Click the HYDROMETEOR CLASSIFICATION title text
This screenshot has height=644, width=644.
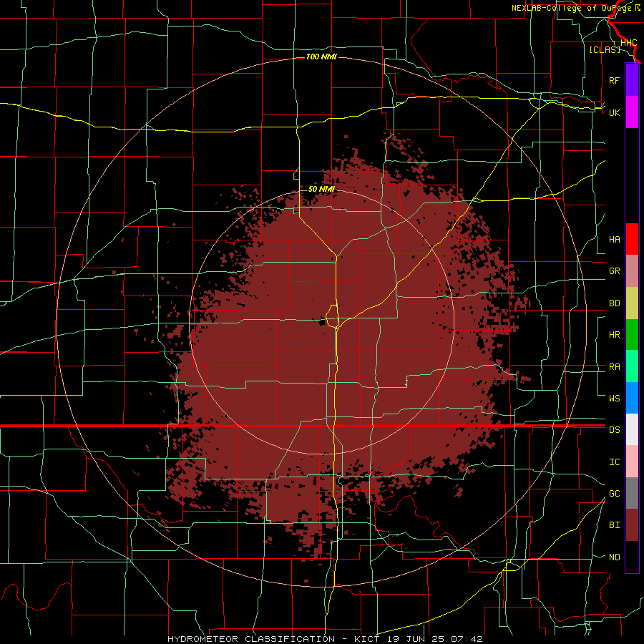pos(251,639)
